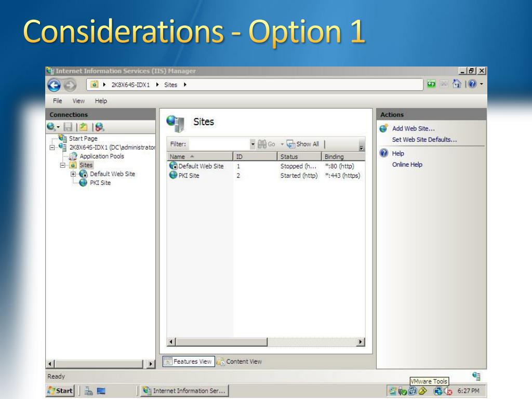Open the Filter dropdown arrow
Viewport: 532px width, 399px height.
point(253,144)
